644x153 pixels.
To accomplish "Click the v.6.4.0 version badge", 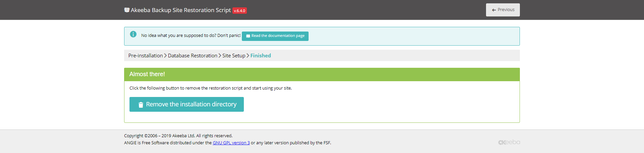I will point(239,11).
